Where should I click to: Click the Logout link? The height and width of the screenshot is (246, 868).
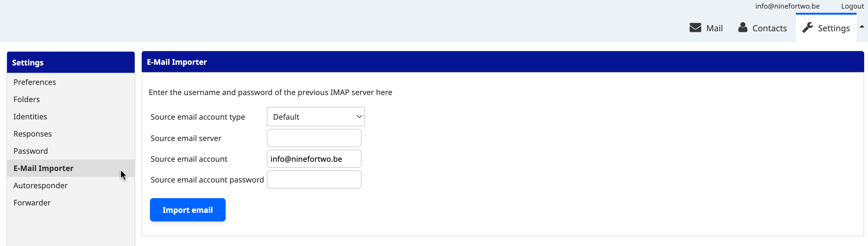[852, 6]
